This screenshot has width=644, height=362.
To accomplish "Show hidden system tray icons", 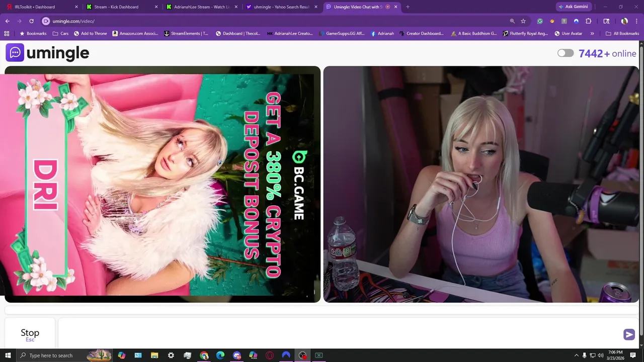I will 576,355.
